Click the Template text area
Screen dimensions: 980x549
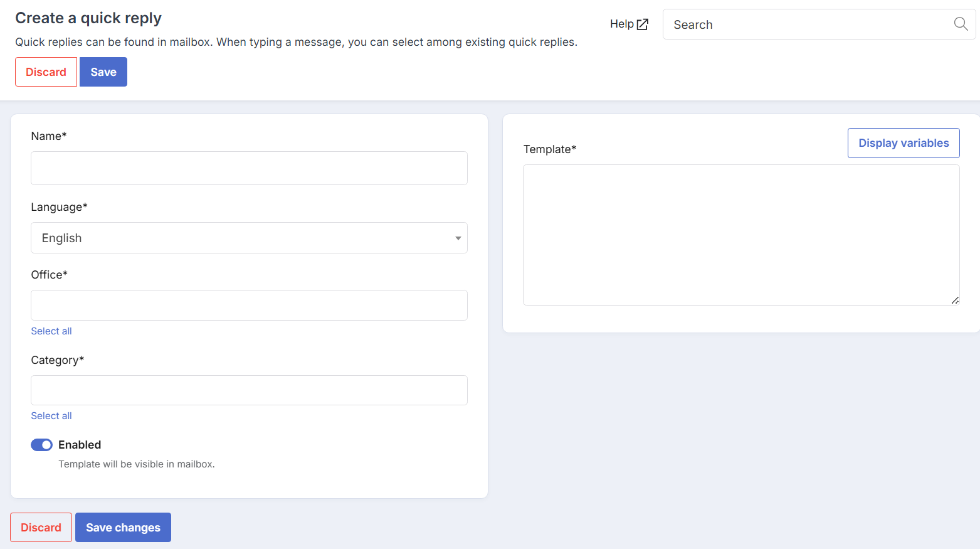click(x=741, y=235)
